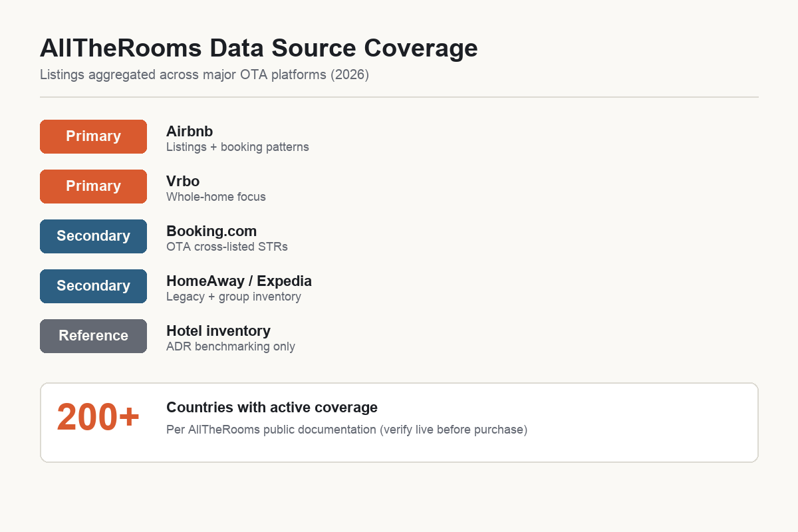Image resolution: width=798 pixels, height=532 pixels.
Task: Select the Airbnb source name
Action: click(190, 132)
